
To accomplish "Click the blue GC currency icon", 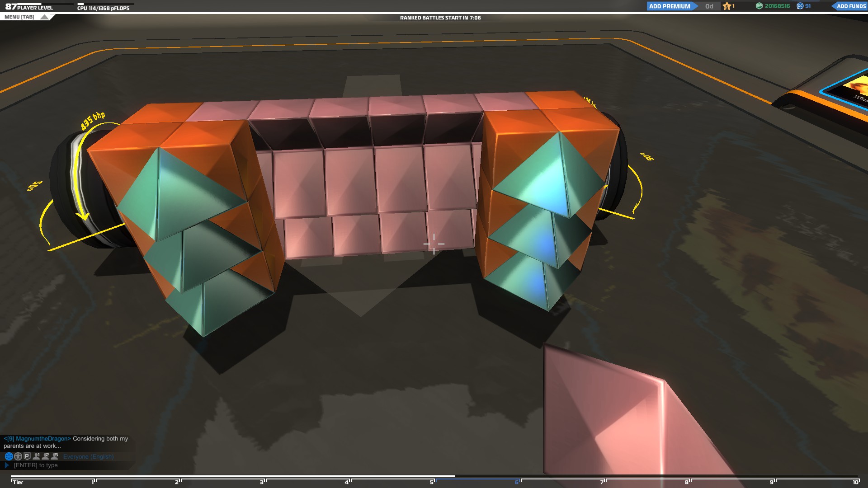I will (800, 6).
